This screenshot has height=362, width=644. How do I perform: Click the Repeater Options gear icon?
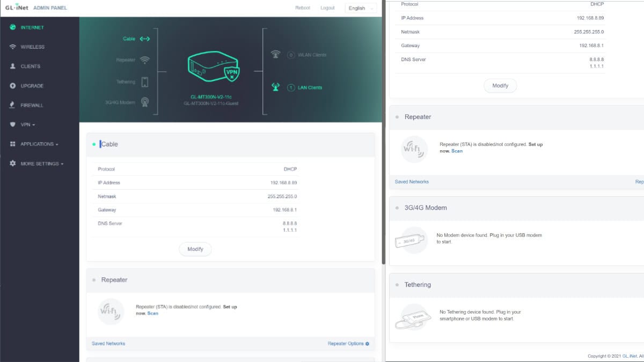tap(368, 344)
